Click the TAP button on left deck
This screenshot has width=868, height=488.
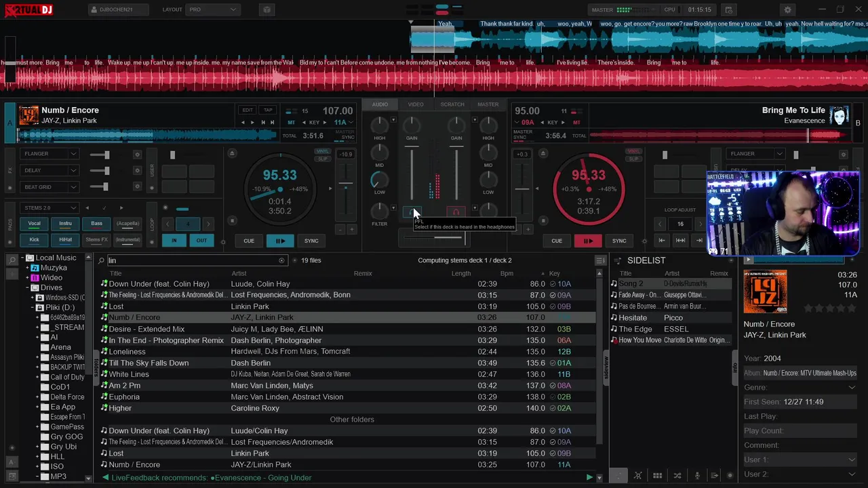(268, 110)
